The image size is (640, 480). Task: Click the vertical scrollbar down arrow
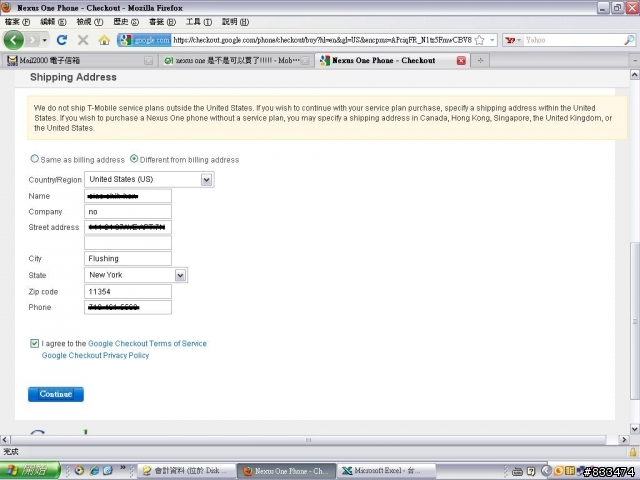click(x=634, y=429)
